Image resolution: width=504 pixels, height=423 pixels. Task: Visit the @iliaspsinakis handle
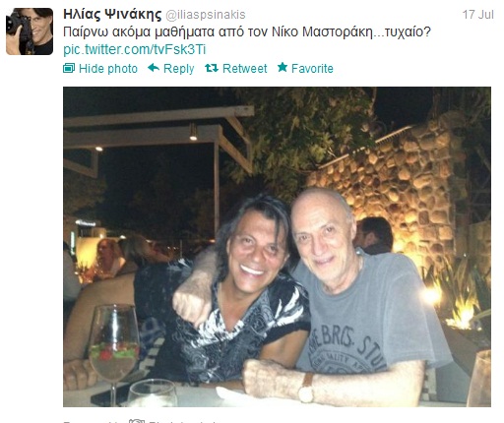[x=206, y=15]
